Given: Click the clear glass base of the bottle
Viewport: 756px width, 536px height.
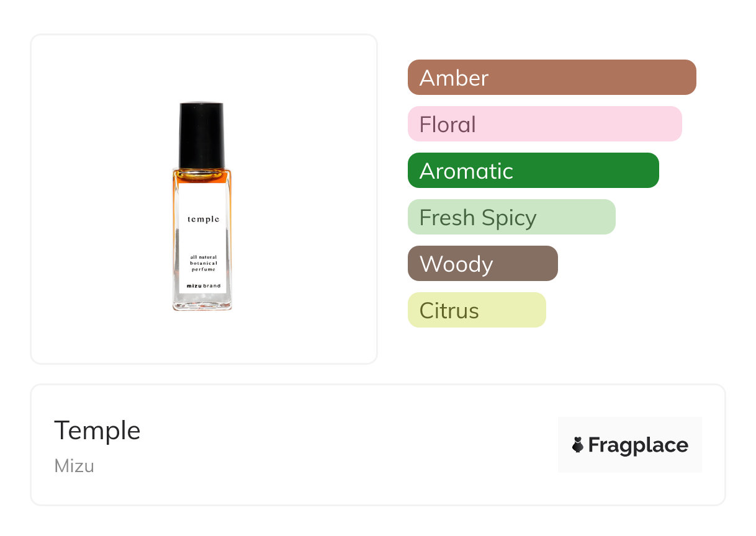Looking at the screenshot, I should [x=202, y=301].
